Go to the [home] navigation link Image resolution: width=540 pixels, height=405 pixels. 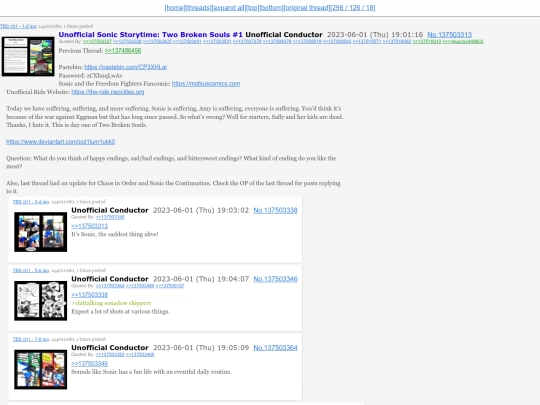175,8
